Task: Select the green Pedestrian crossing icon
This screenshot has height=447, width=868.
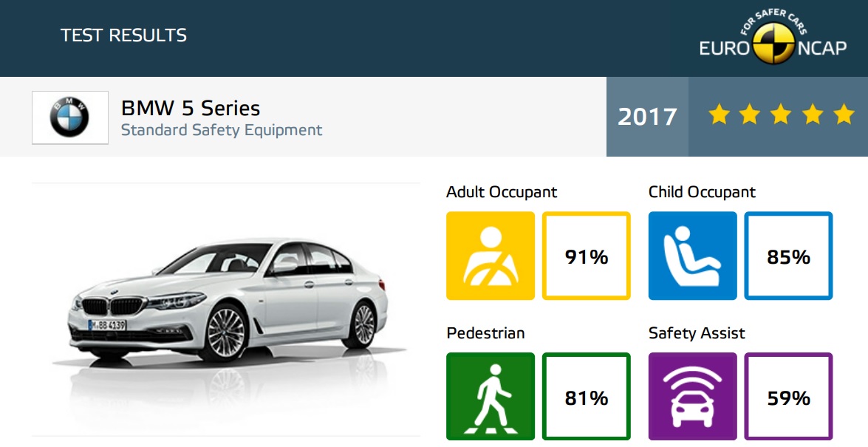Action: tap(491, 397)
